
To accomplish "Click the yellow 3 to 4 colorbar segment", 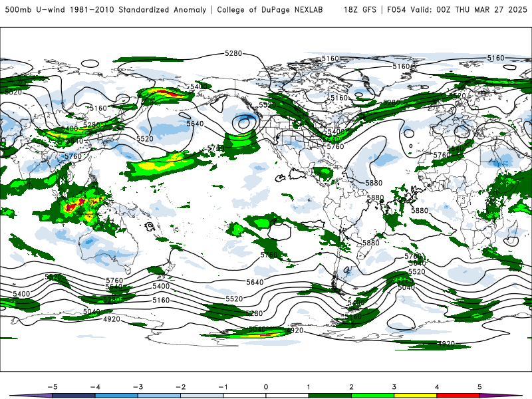I will pos(415,396).
